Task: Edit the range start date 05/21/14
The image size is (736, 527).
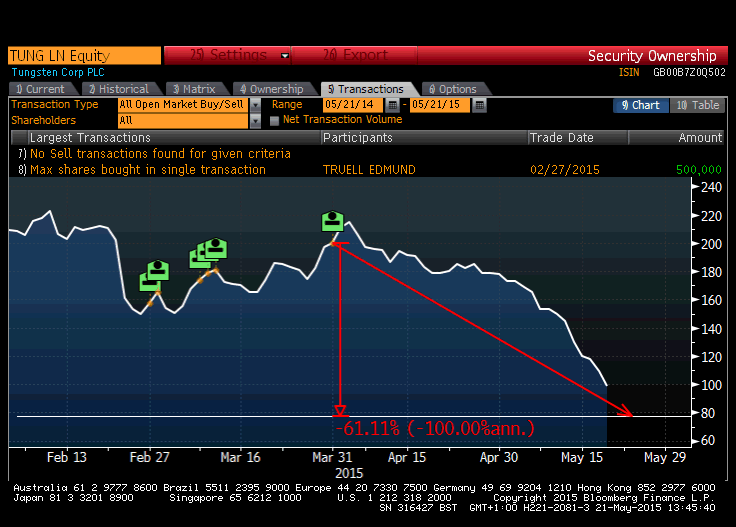Action: [353, 105]
